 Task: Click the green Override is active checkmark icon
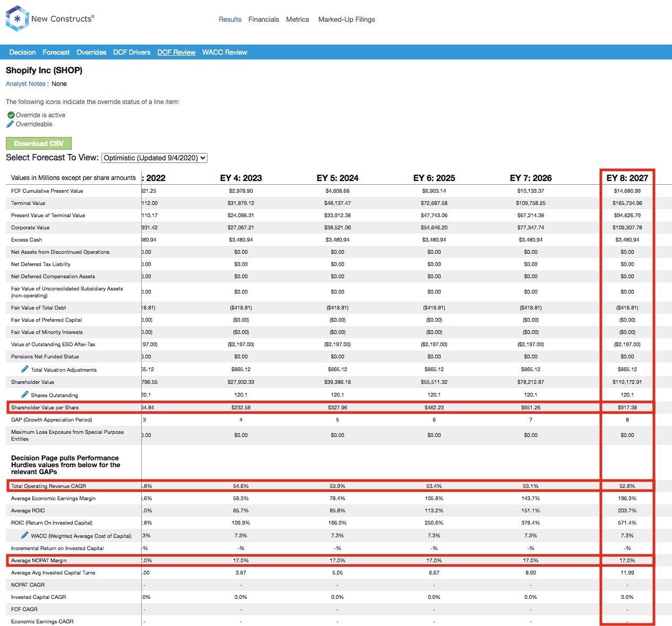(x=11, y=115)
